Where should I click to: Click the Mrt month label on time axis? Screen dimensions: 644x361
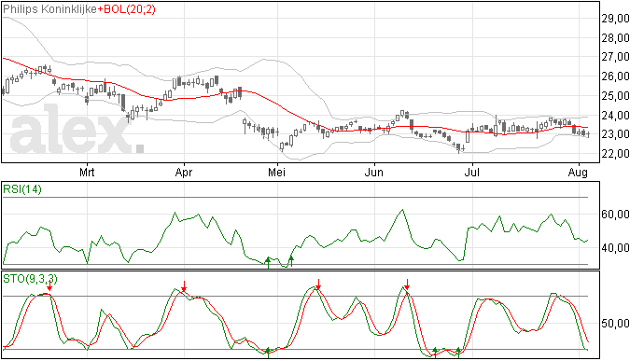coord(87,173)
